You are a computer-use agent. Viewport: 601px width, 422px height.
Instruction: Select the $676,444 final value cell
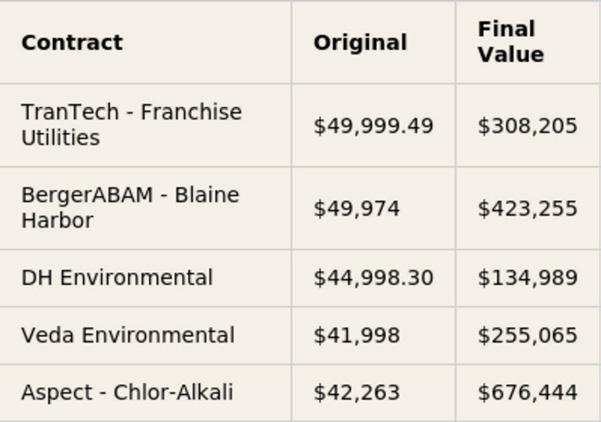tap(527, 393)
